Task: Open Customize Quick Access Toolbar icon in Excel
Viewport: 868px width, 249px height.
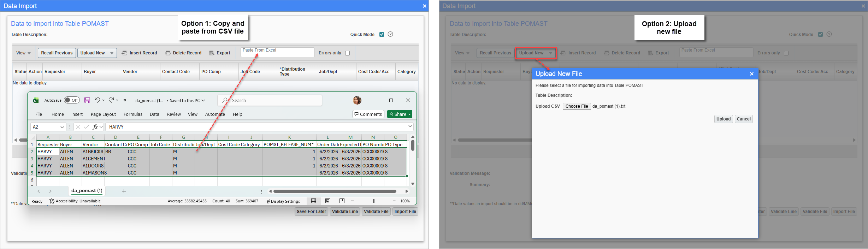Action: [x=125, y=100]
